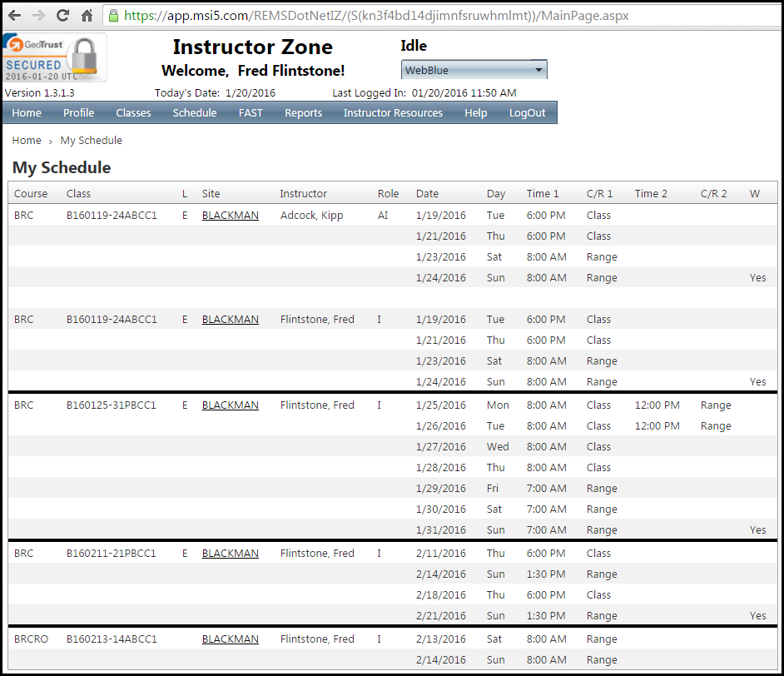Select Classes from the navigation bar
Screen dimensions: 784x676
coord(133,112)
